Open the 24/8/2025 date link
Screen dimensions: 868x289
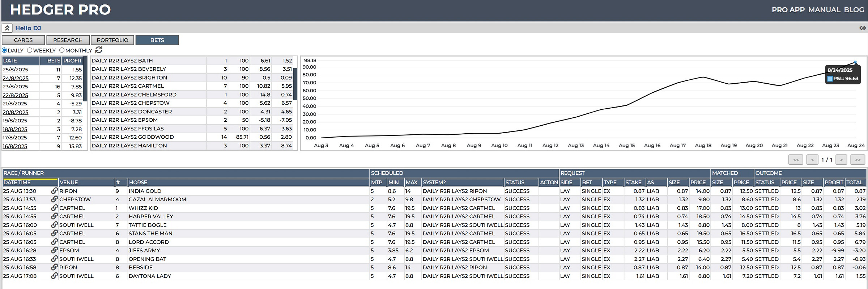point(16,78)
